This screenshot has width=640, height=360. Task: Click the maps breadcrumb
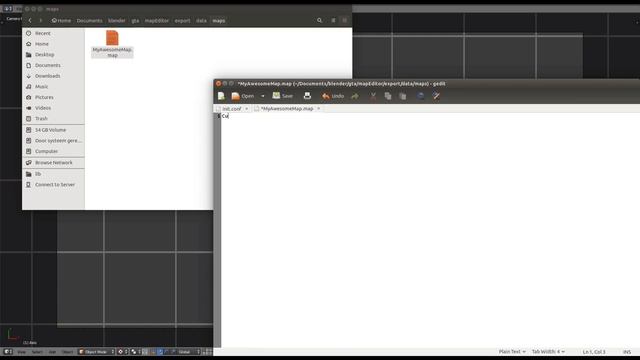pos(219,20)
